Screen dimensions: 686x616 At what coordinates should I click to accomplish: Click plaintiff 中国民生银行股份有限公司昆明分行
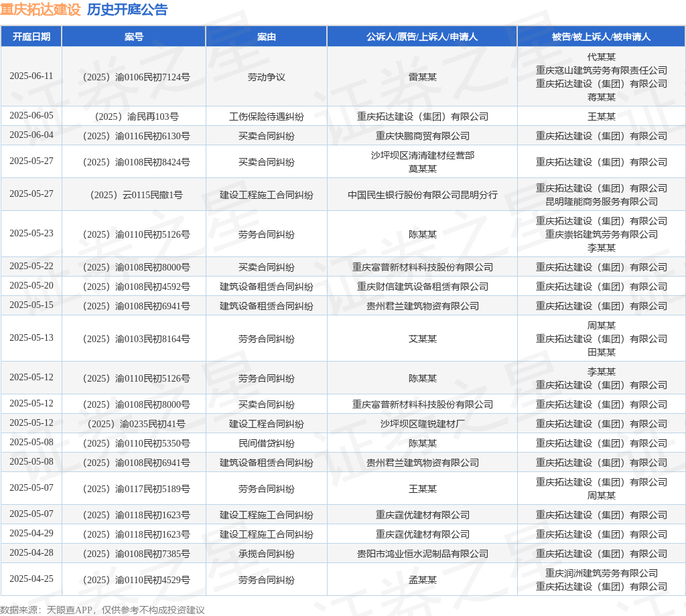[423, 195]
